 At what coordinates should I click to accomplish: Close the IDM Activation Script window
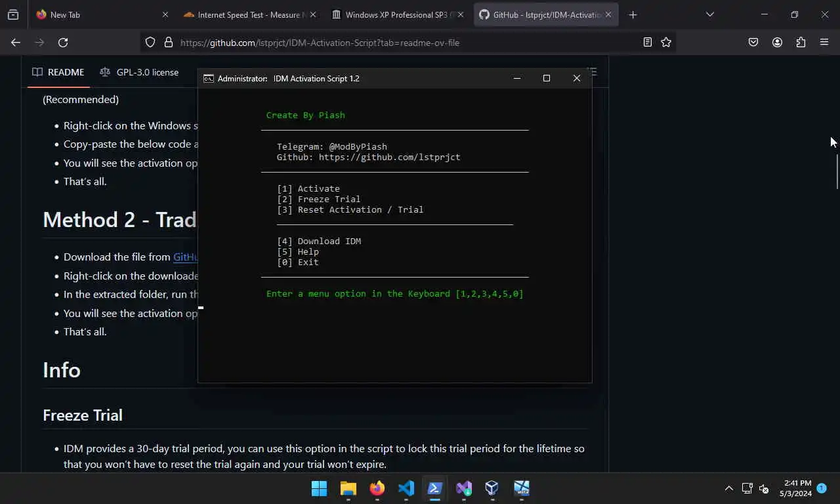point(577,78)
